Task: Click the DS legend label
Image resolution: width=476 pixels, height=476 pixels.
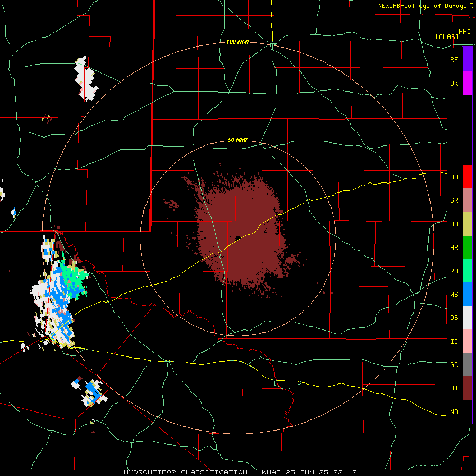Action: [454, 318]
